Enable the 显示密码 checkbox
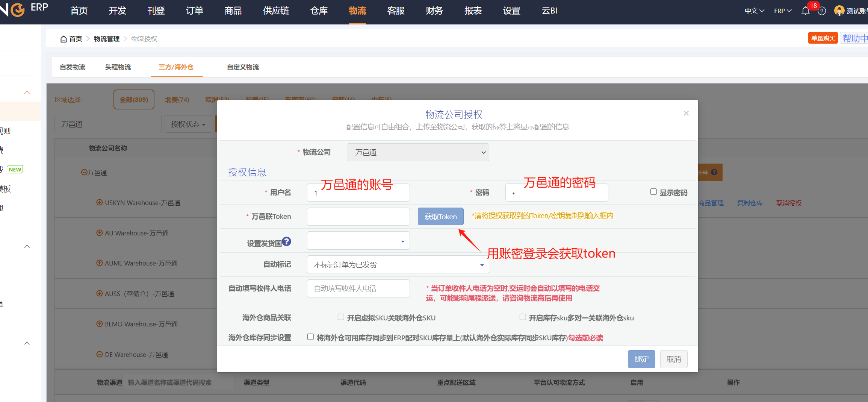 tap(653, 192)
